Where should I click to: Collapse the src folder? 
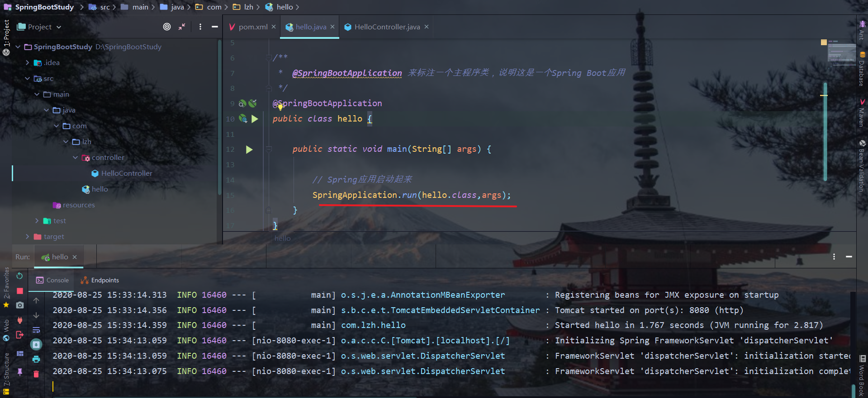[x=28, y=78]
